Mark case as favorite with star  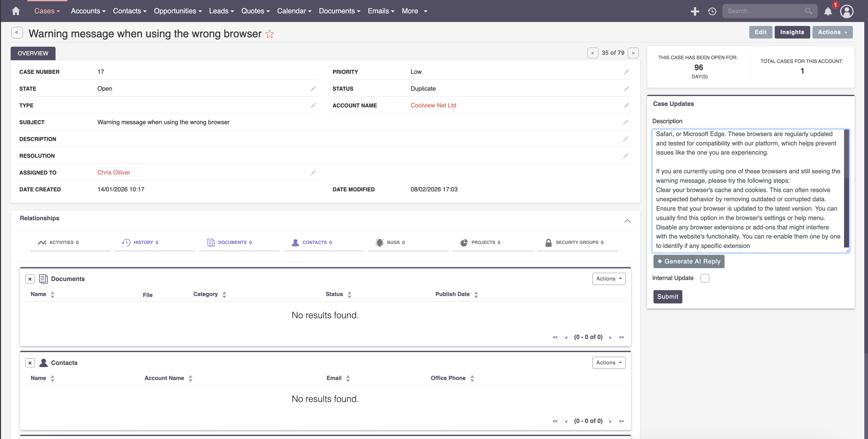(270, 34)
